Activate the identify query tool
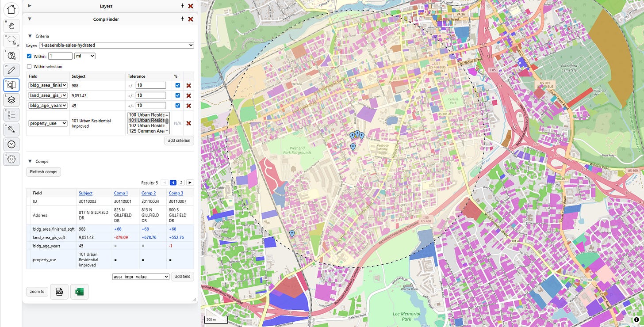644x327 pixels. coord(11,55)
